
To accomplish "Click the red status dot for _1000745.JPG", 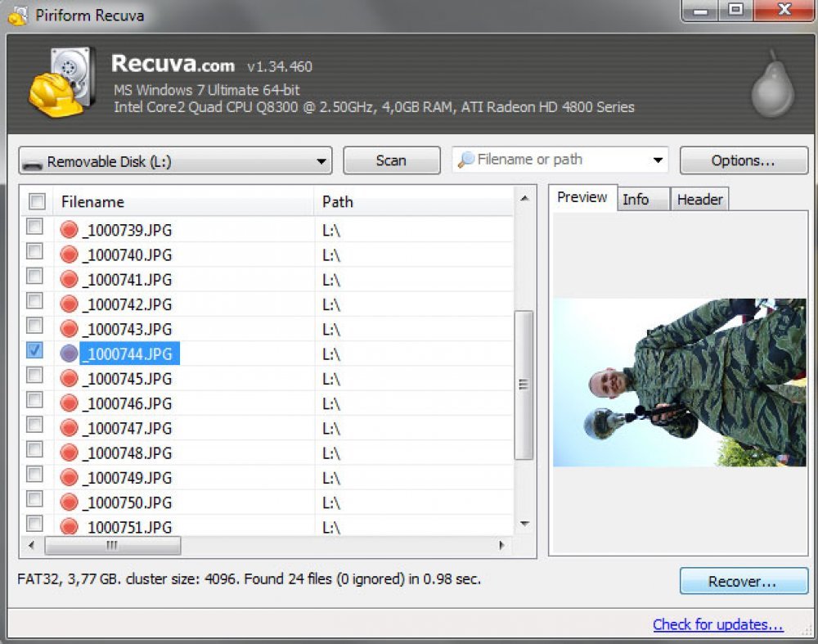I will coord(69,378).
